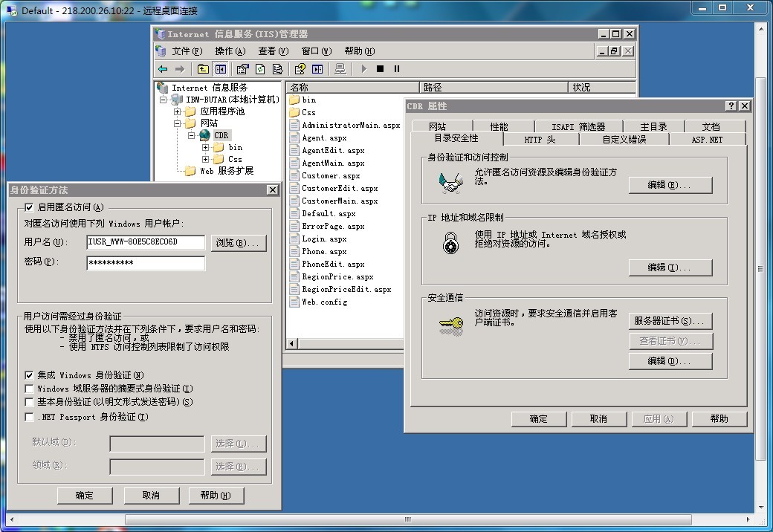The image size is (773, 532).
Task: Open the 文件(F) menu
Action: tap(187, 51)
